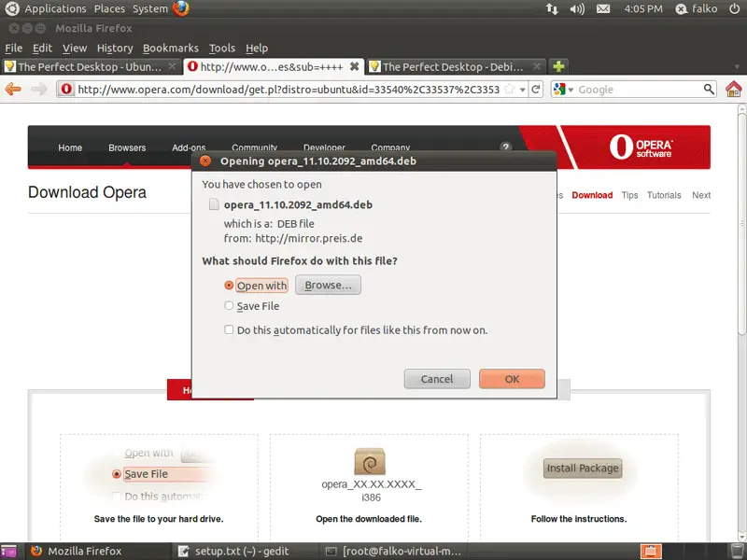Go back one page in Firefox
This screenshot has width=747, height=560.
tap(13, 89)
